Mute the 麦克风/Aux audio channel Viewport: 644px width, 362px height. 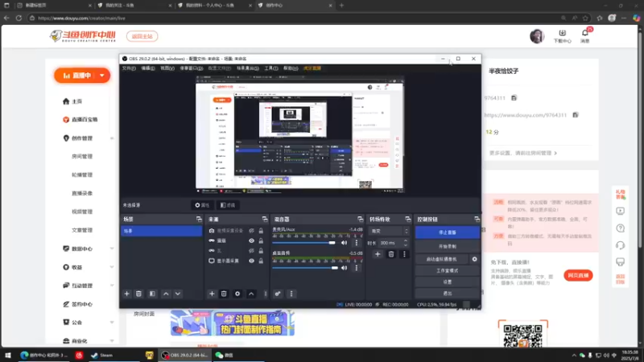pos(345,243)
